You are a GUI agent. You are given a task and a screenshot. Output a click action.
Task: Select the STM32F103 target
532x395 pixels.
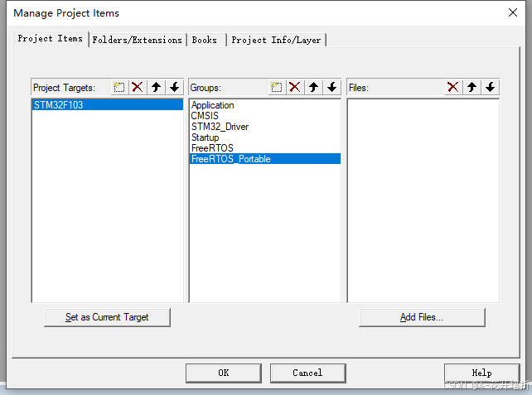tap(108, 105)
